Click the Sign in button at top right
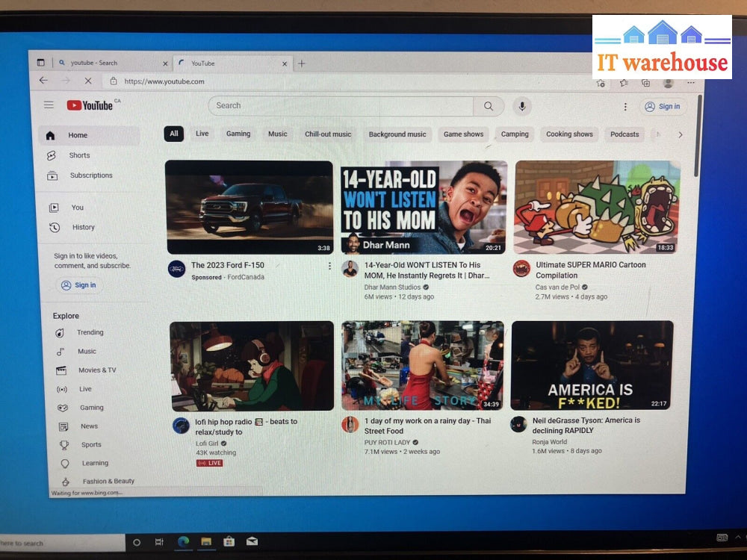Image resolution: width=747 pixels, height=560 pixels. 663,107
